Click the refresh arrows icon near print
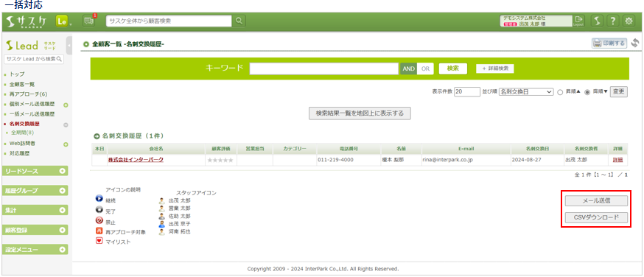This screenshot has width=644, height=277. (635, 43)
